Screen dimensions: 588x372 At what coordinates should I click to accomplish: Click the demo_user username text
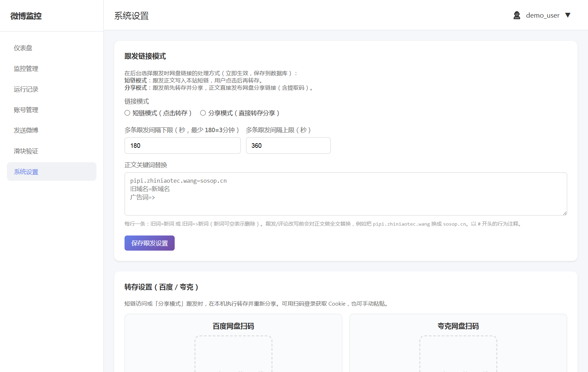(x=543, y=15)
